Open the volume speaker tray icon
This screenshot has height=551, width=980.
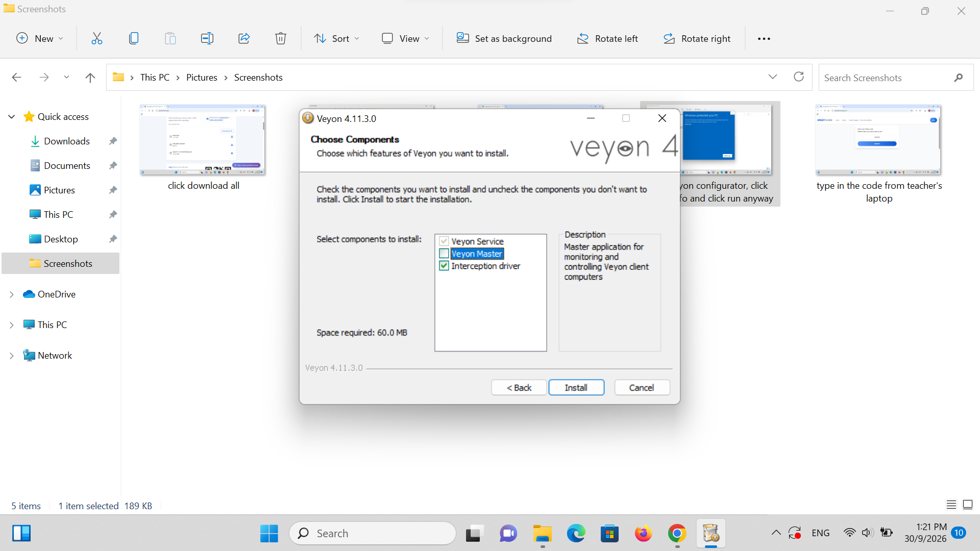tap(867, 533)
